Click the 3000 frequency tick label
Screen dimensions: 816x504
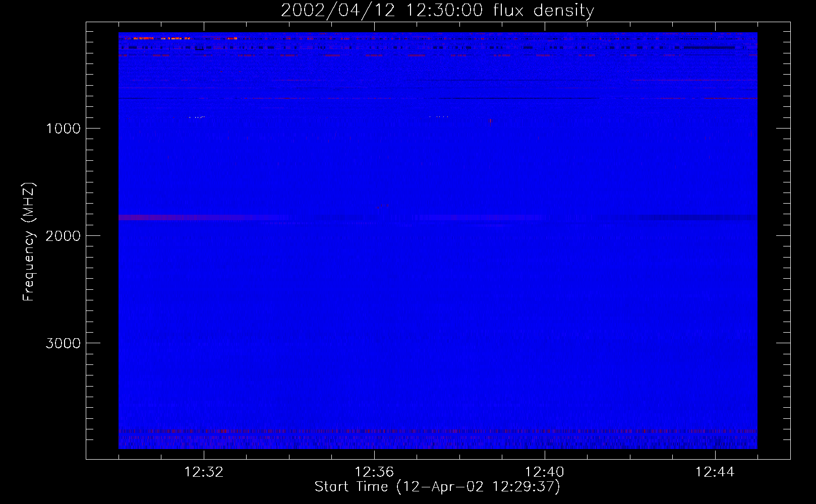click(x=63, y=343)
